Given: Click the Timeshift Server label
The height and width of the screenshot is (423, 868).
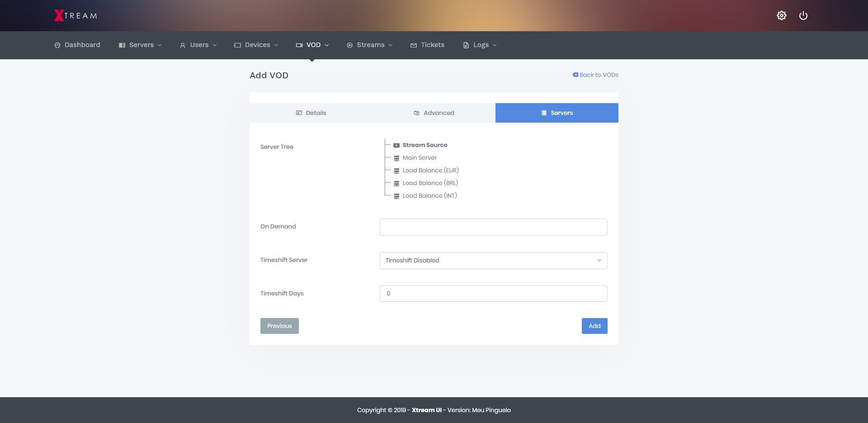Looking at the screenshot, I should point(284,260).
